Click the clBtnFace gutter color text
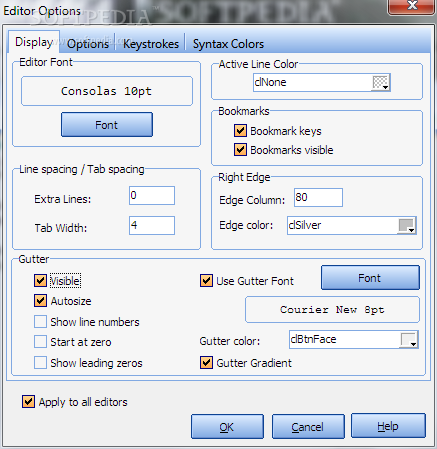 point(313,339)
